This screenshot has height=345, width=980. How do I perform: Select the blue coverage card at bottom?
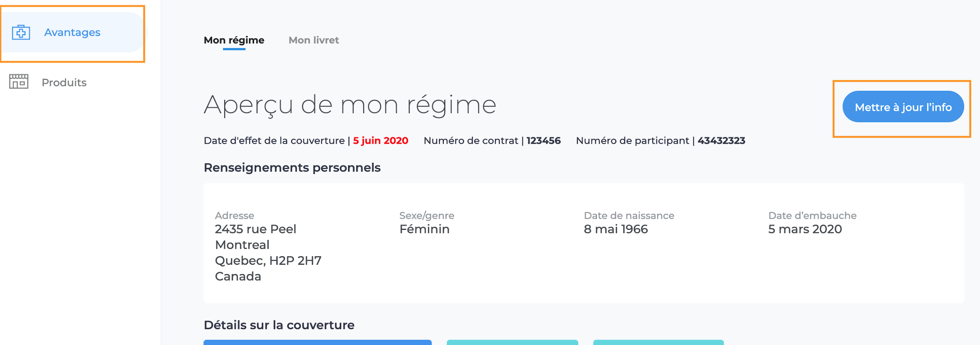(x=318, y=343)
